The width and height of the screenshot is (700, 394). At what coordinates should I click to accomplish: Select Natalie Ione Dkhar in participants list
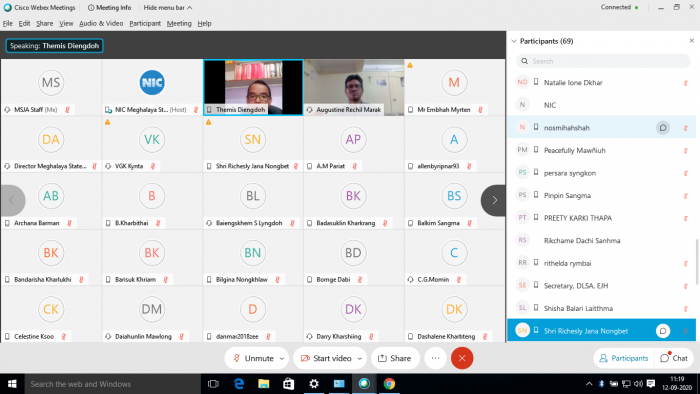click(601, 83)
